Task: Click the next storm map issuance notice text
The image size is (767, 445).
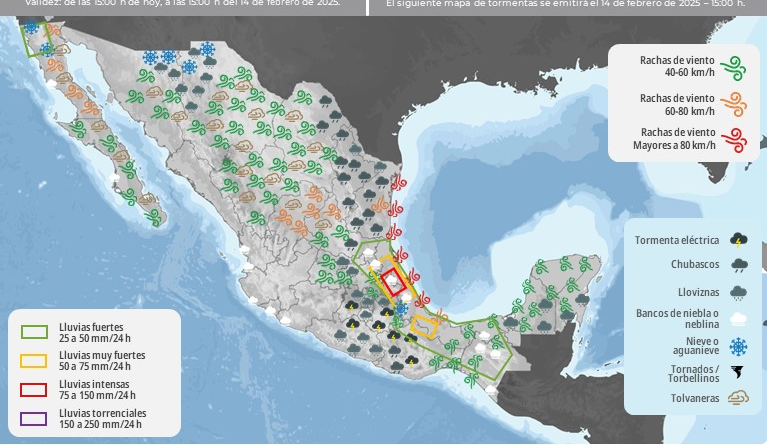Action: click(x=565, y=3)
